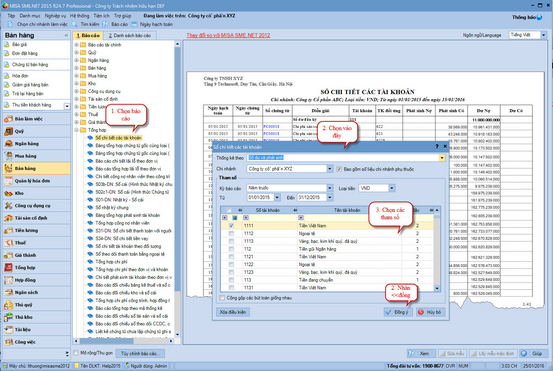
Task: Open the Tệp menu
Action: [x=11, y=16]
